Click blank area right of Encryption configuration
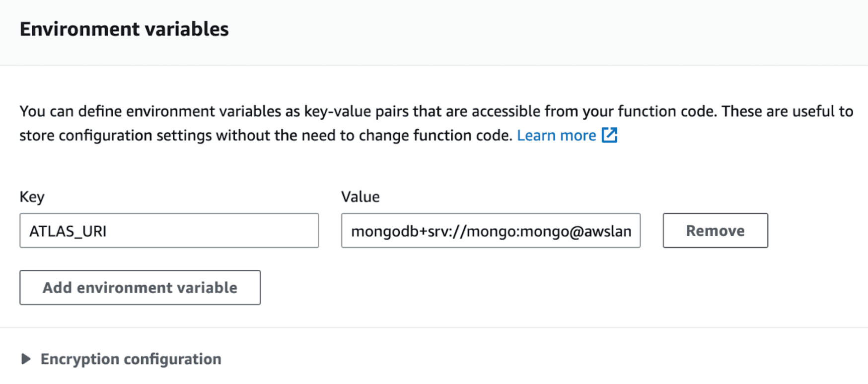 point(497,359)
